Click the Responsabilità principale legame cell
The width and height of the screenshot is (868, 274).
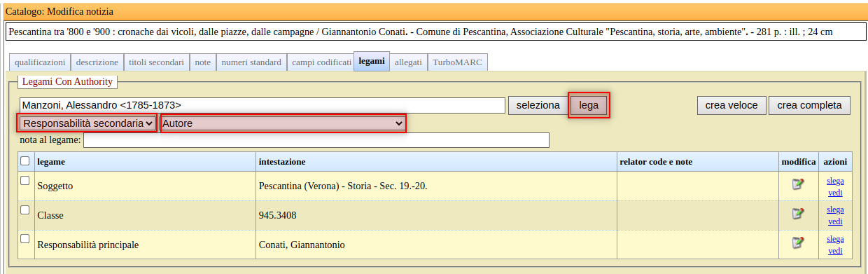tap(145, 245)
